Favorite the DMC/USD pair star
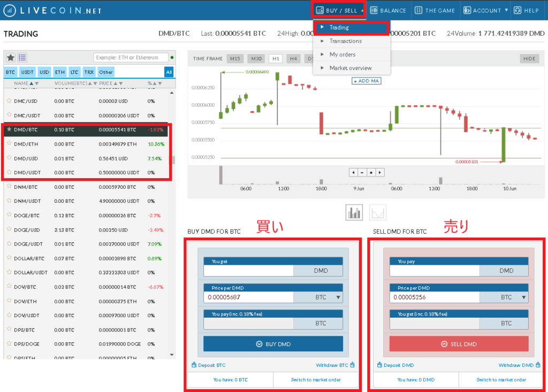The height and width of the screenshot is (392, 548). pyautogui.click(x=9, y=101)
